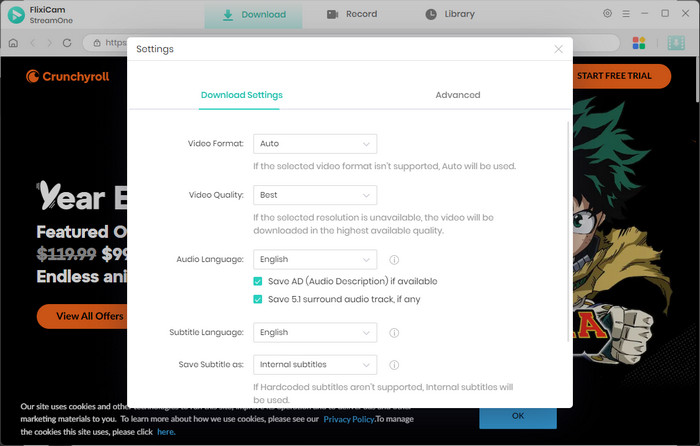Expand the Video Format dropdown
This screenshot has width=700, height=446.
click(x=314, y=144)
